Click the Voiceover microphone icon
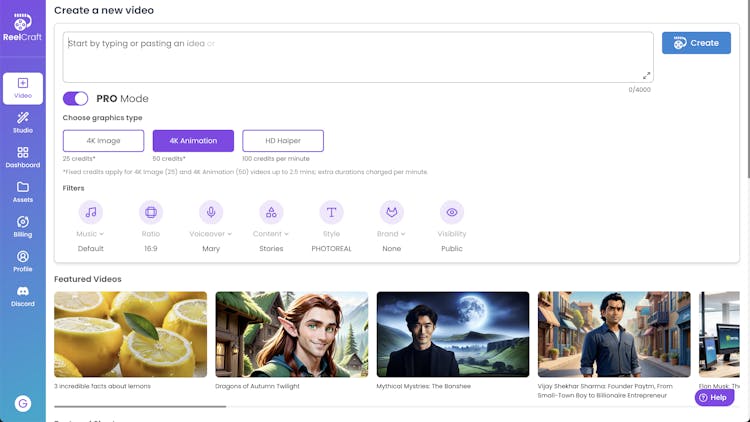The image size is (750, 422). pos(211,212)
